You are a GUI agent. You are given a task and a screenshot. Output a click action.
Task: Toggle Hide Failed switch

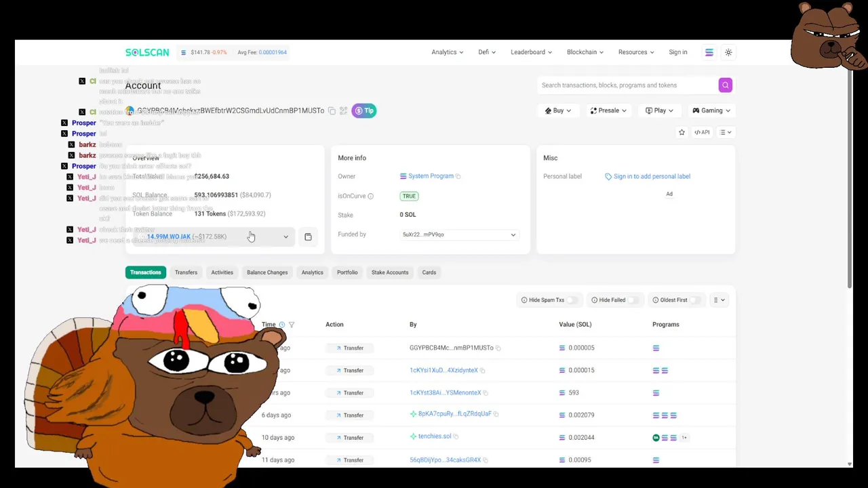pyautogui.click(x=634, y=300)
